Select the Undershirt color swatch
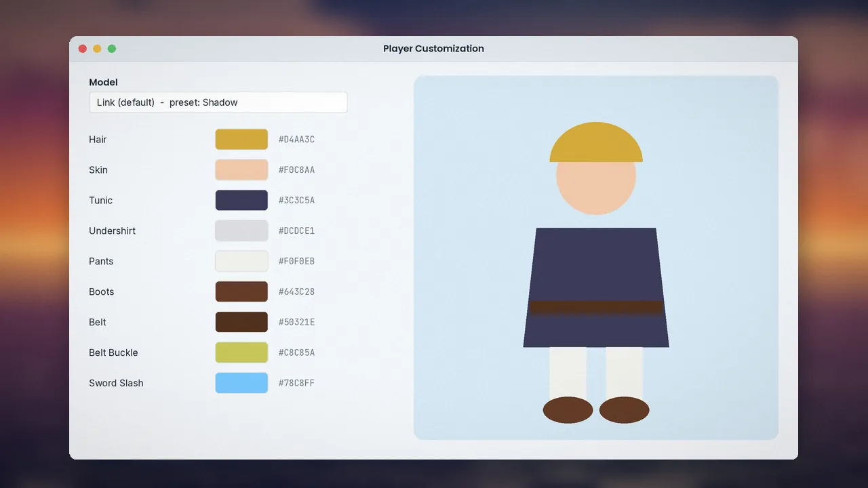 click(x=241, y=231)
